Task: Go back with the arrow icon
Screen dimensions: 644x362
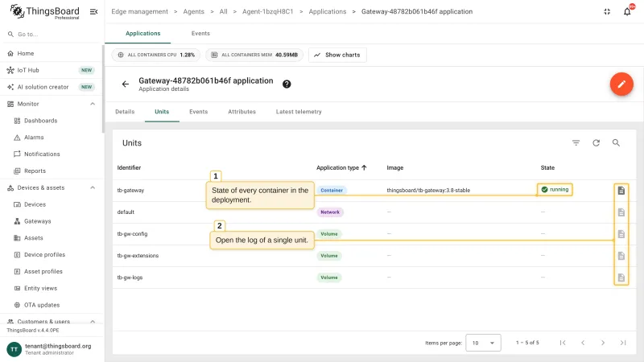Action: [126, 84]
